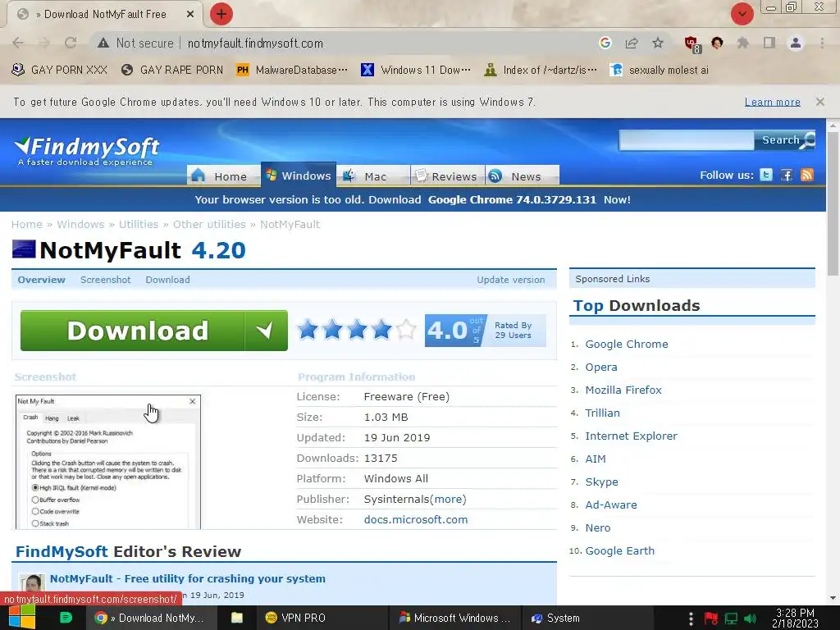This screenshot has height=630, width=840.
Task: Open Google Earth in Top Downloads
Action: [x=620, y=550]
